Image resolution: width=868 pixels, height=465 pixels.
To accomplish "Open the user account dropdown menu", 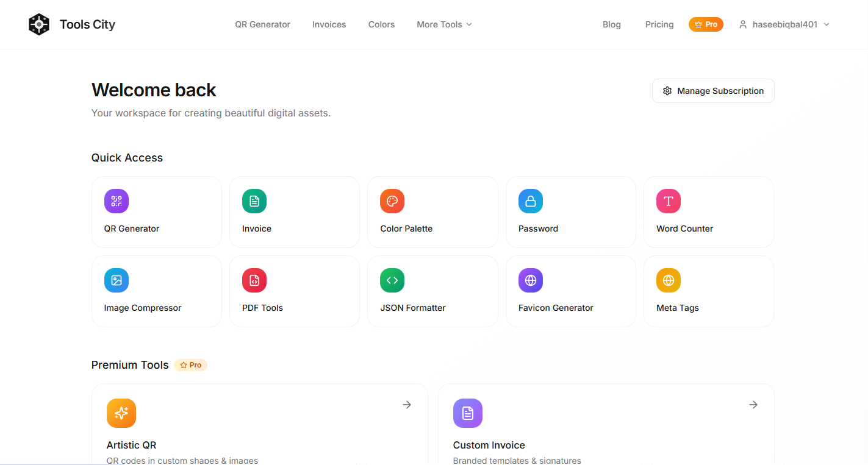I will click(784, 24).
